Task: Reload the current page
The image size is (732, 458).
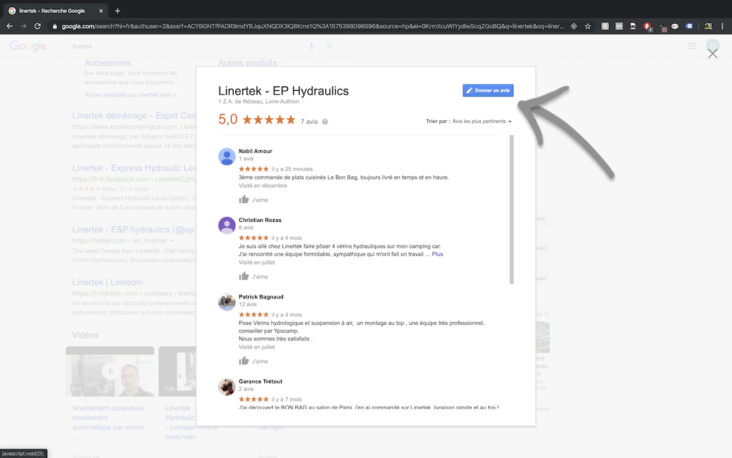Action: (37, 26)
